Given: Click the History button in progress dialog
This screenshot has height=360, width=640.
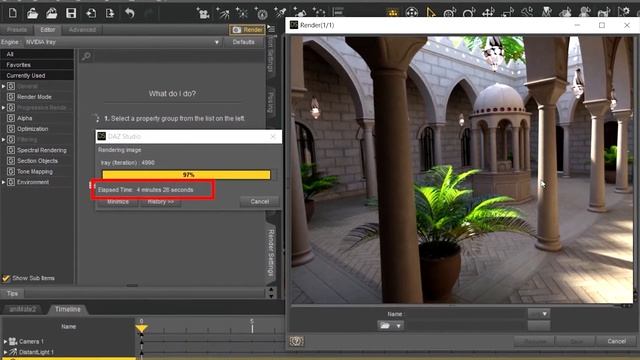Looking at the screenshot, I should point(160,202).
